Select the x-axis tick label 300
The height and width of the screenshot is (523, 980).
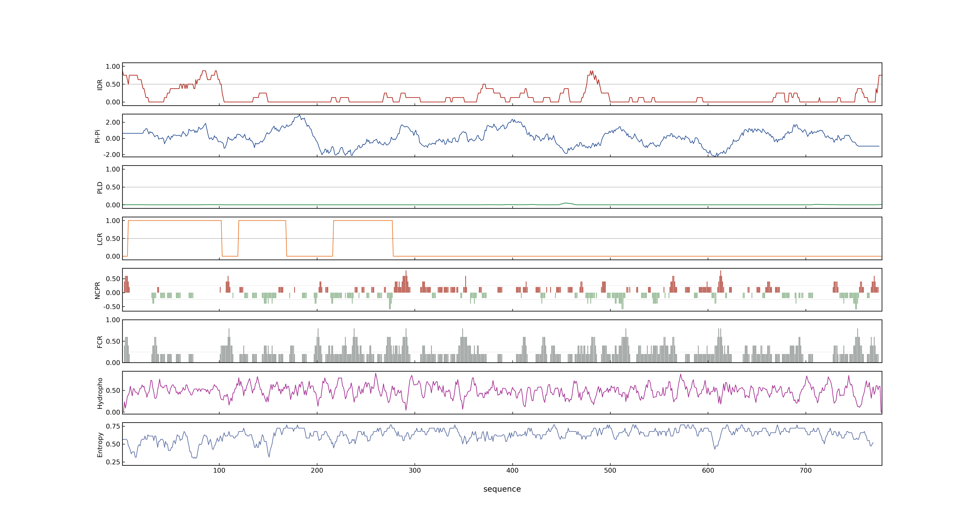point(415,470)
